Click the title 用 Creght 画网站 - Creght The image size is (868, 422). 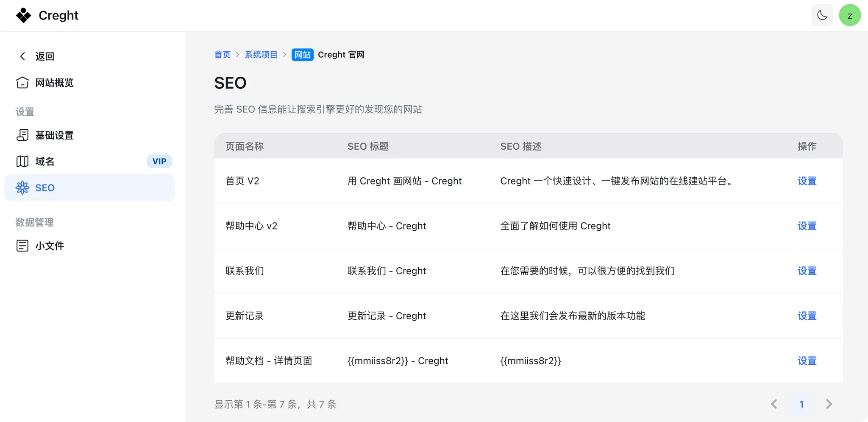click(x=404, y=181)
